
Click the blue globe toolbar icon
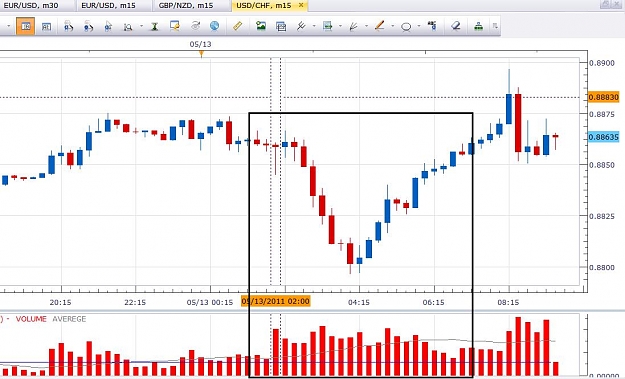[x=214, y=26]
